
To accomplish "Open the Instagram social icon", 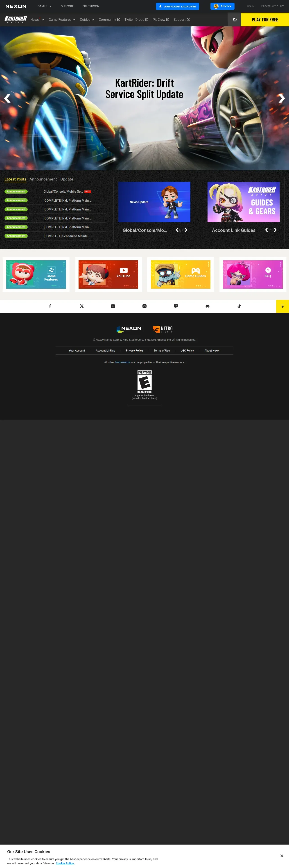I will point(144,306).
